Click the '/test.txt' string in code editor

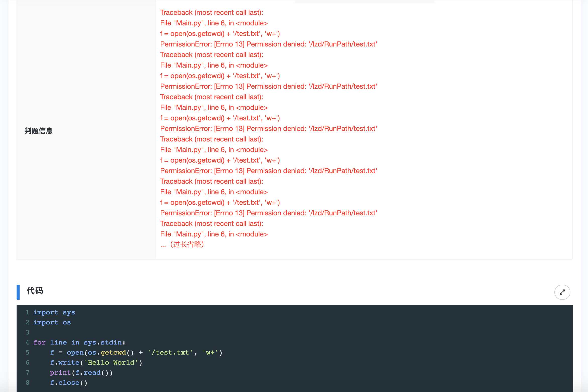click(170, 353)
